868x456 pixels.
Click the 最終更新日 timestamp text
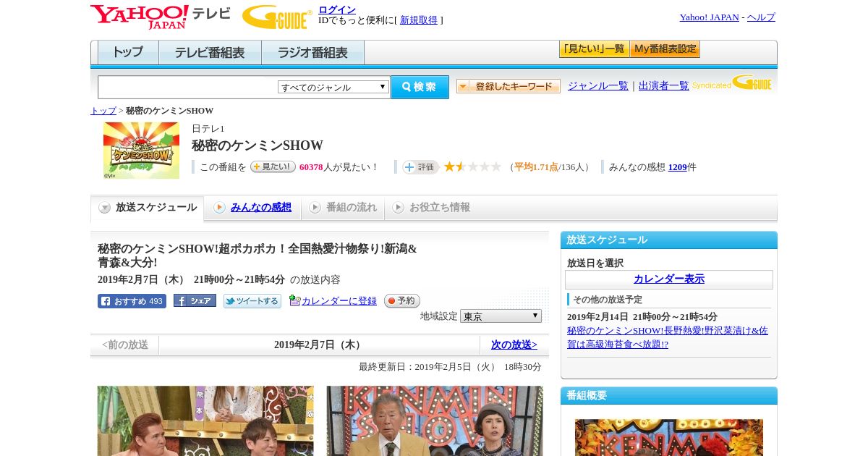[x=450, y=367]
